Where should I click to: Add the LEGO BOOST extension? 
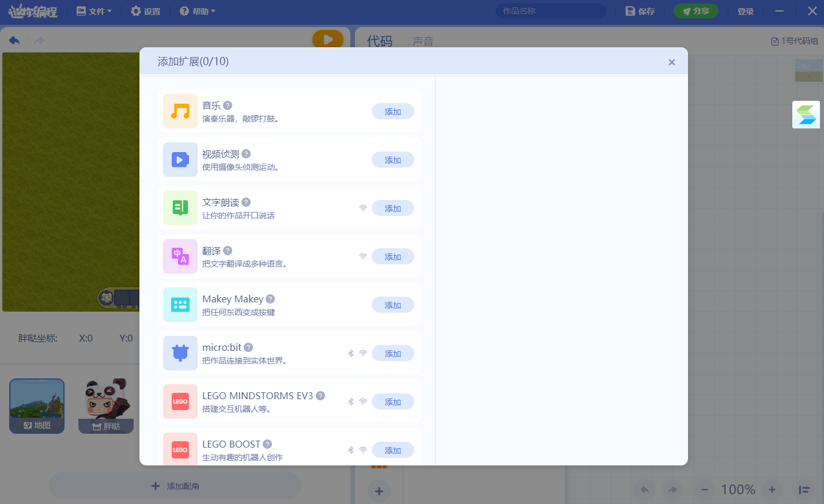click(393, 450)
